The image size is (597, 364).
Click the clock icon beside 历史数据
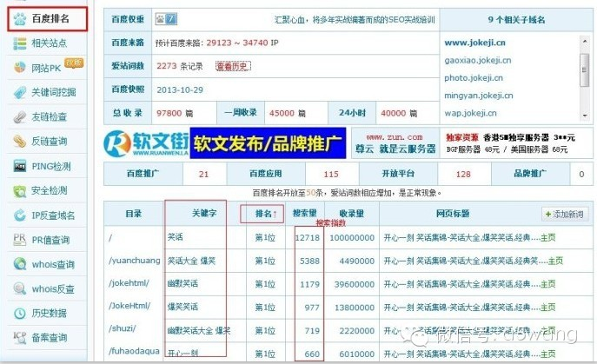[20, 314]
